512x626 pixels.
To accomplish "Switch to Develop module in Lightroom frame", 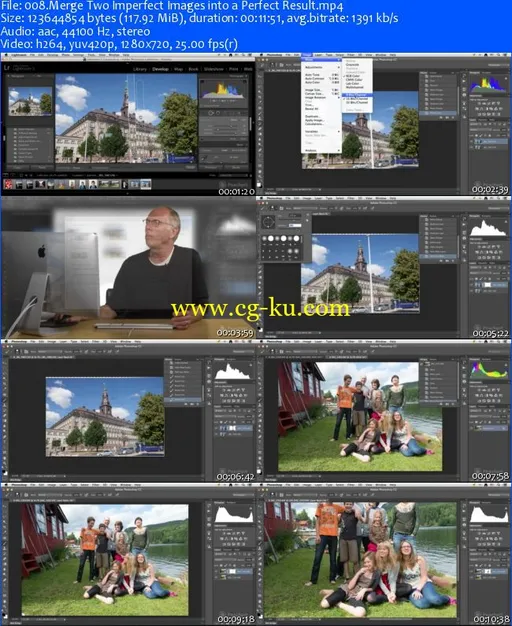I will pyautogui.click(x=160, y=69).
